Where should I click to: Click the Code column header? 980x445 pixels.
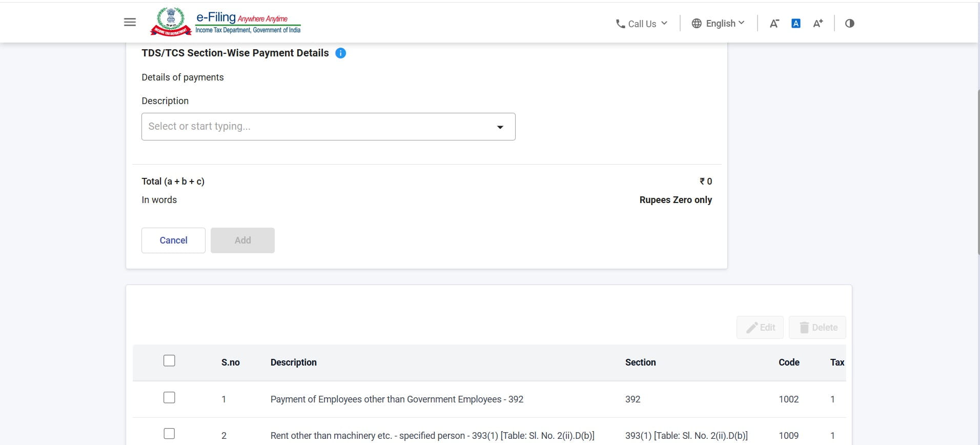(789, 362)
